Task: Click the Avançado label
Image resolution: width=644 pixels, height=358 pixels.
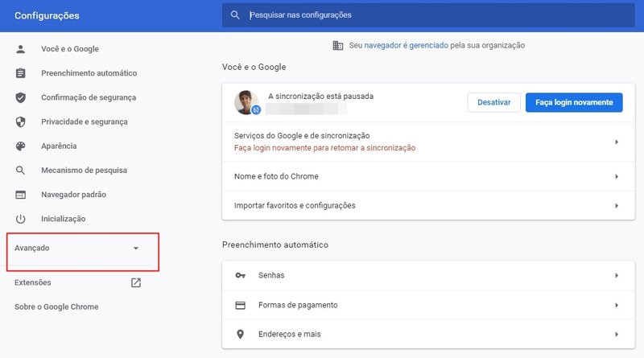Action: click(31, 248)
